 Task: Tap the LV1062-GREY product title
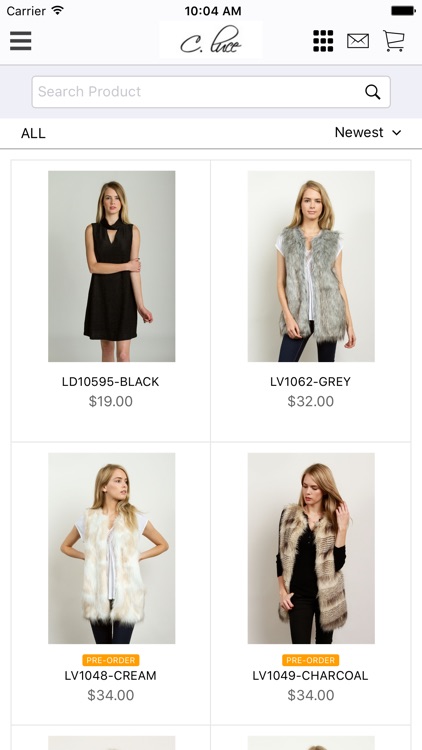pos(311,382)
